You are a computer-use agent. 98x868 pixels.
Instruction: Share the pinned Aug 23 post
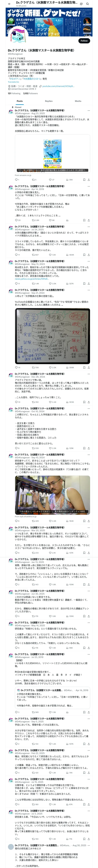pos(89,180)
